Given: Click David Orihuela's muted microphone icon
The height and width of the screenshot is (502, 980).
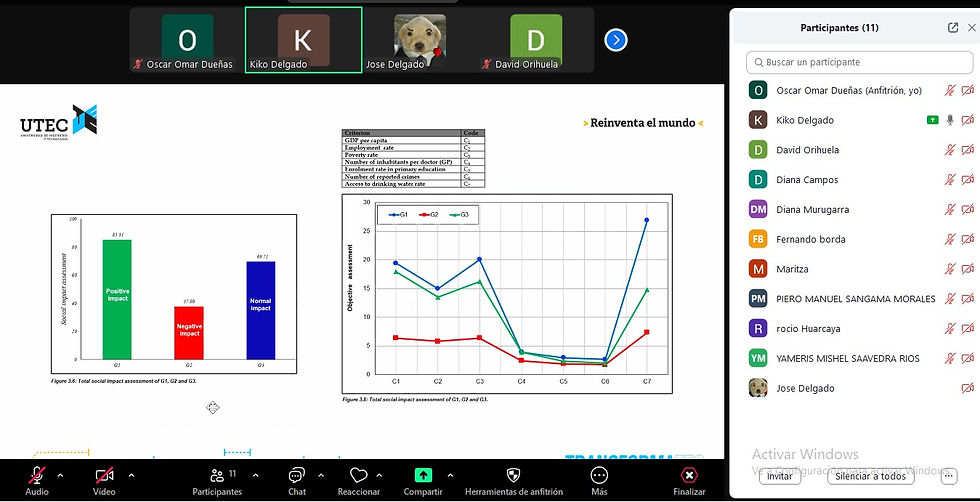Looking at the screenshot, I should tap(950, 150).
